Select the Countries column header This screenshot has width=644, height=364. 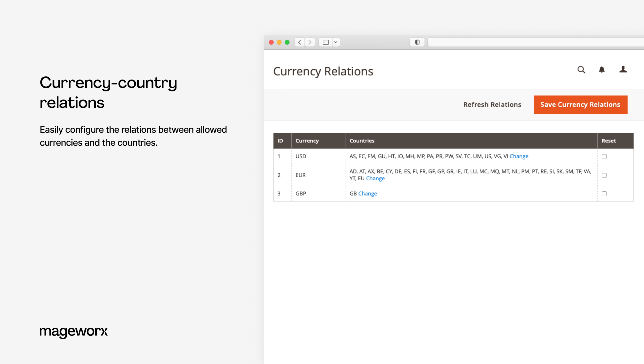[x=362, y=141]
